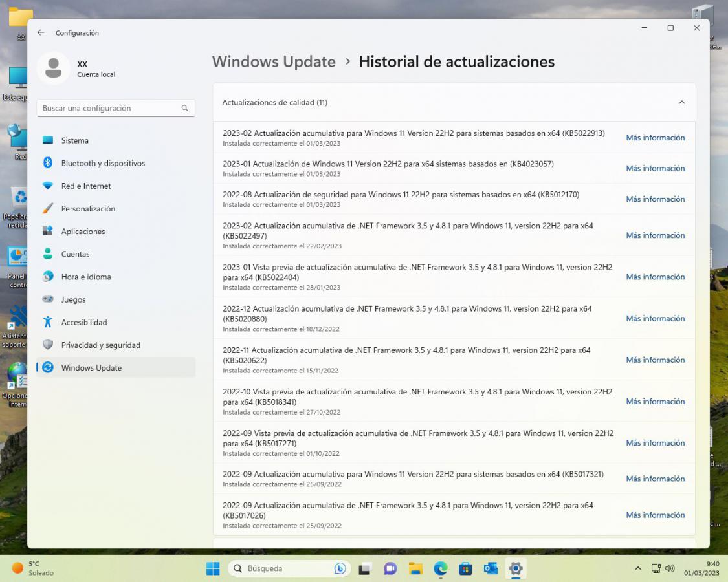Click the Bluetooth y dispositivos icon

pyautogui.click(x=48, y=163)
